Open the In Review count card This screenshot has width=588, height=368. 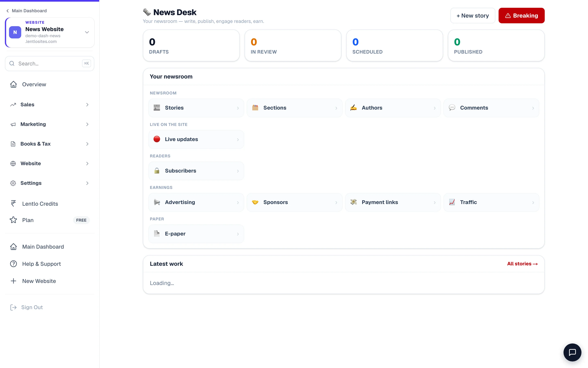click(293, 46)
